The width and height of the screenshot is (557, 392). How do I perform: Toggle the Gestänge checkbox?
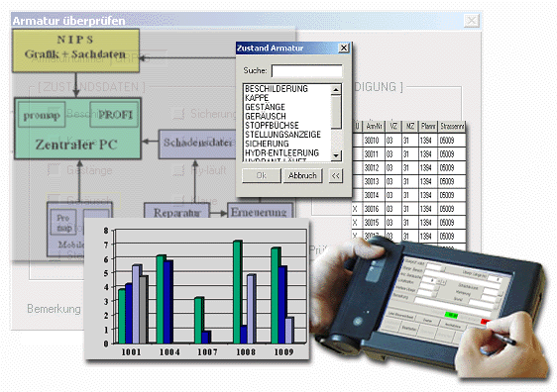pyautogui.click(x=54, y=170)
